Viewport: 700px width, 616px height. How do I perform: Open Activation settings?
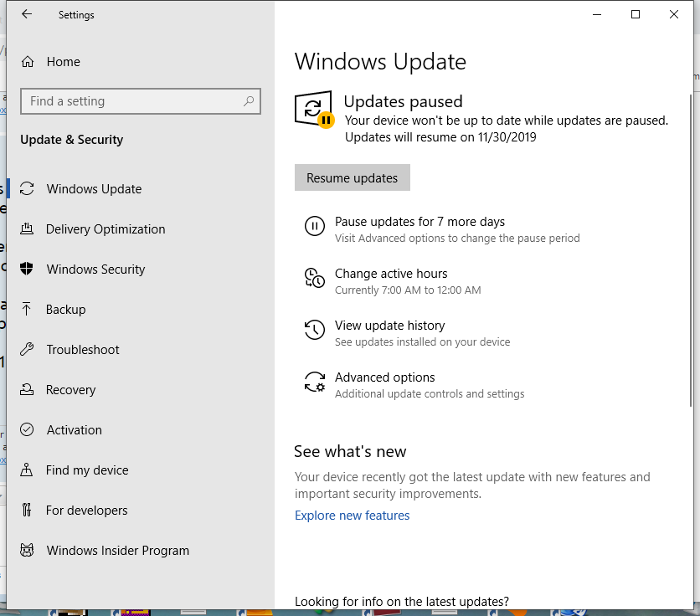coord(75,430)
